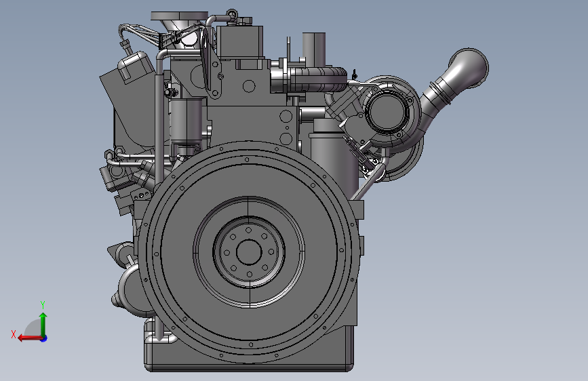Click the green Y axis arrow of the triad
The image size is (588, 381).
(x=43, y=325)
